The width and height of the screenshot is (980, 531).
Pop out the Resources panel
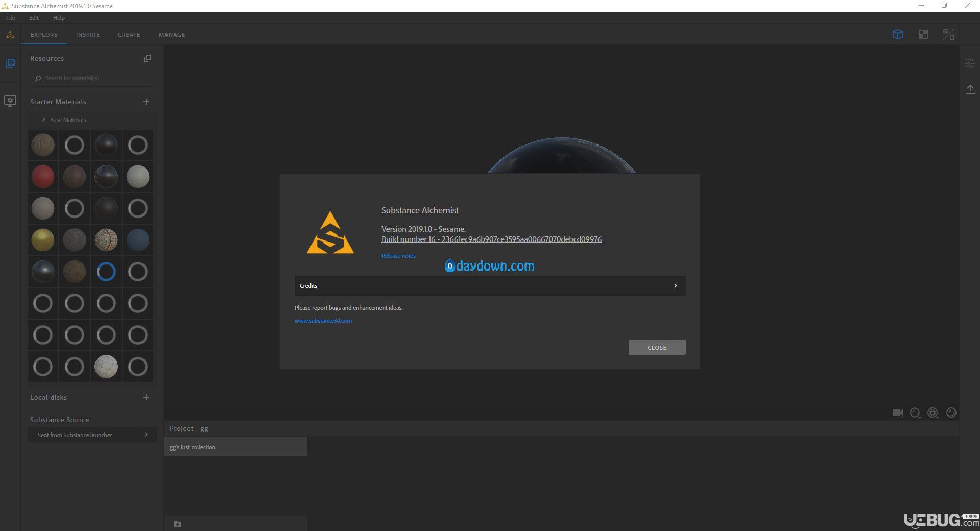[147, 58]
